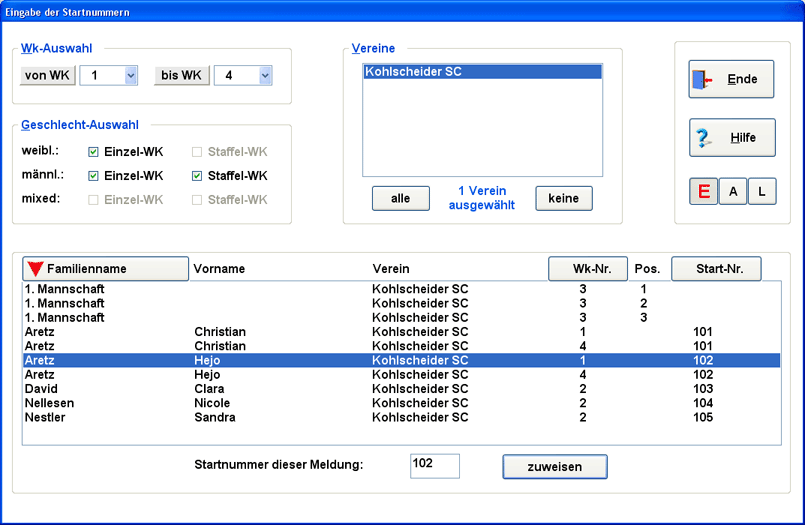Screen dimensions: 805x525
Task: Click the Ende button with door icon
Action: (x=731, y=79)
